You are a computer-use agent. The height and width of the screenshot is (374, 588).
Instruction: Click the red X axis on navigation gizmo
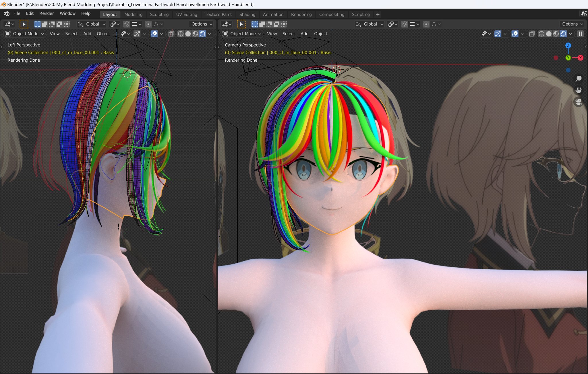point(580,58)
